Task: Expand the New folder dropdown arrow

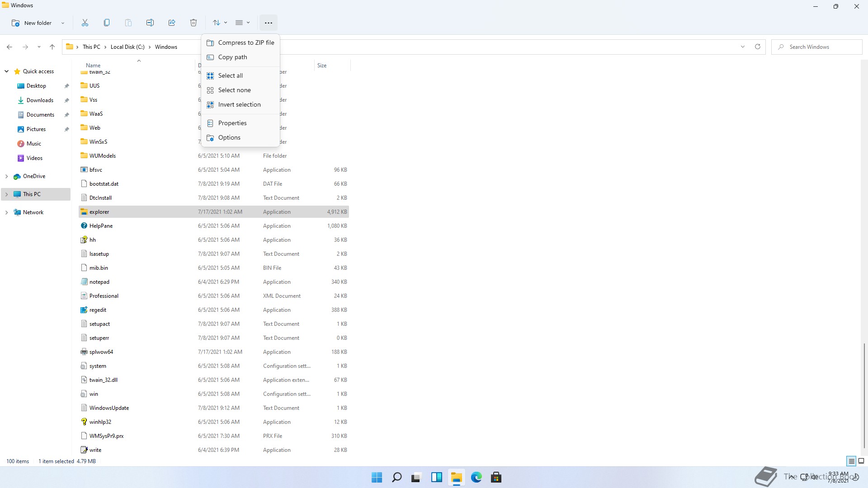Action: [63, 23]
